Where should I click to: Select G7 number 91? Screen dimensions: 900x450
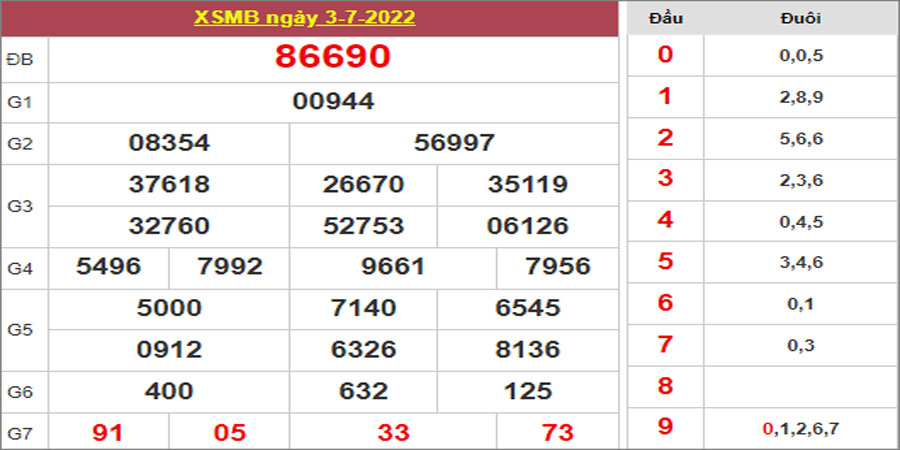tap(108, 433)
